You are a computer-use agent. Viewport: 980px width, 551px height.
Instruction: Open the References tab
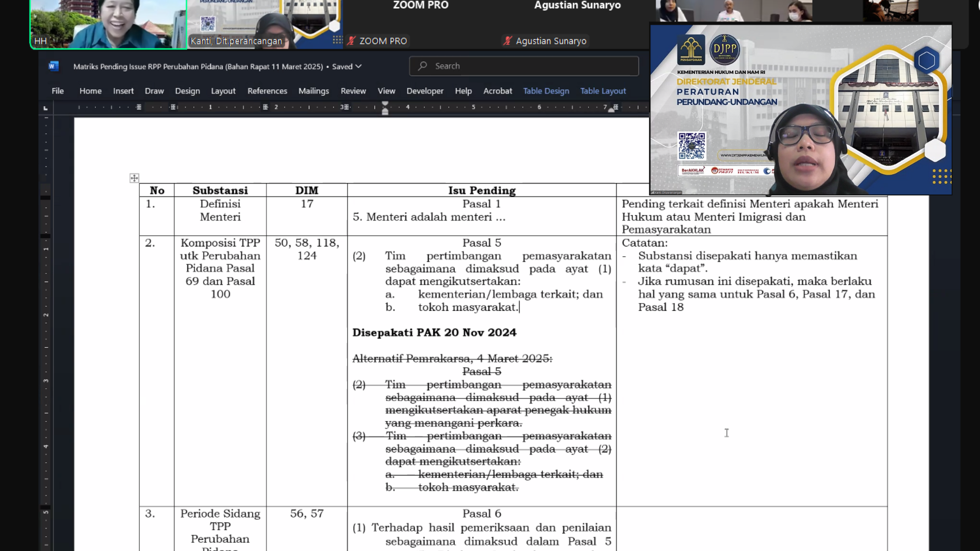point(267,91)
